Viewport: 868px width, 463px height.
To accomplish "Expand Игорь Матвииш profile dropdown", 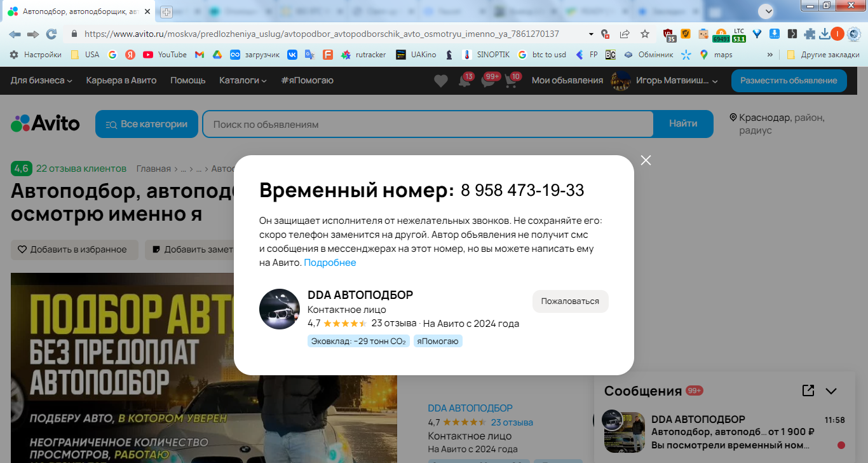I will 664,81.
